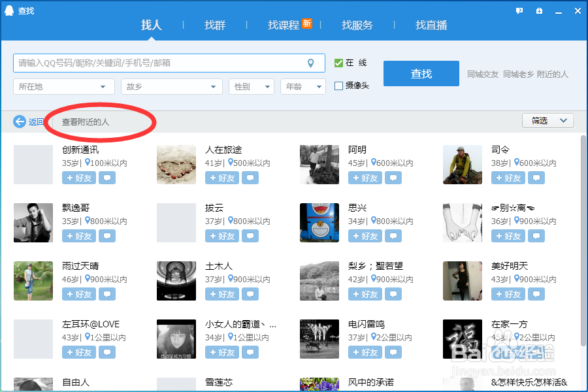Open chat bubble icon beside 司令

536,177
